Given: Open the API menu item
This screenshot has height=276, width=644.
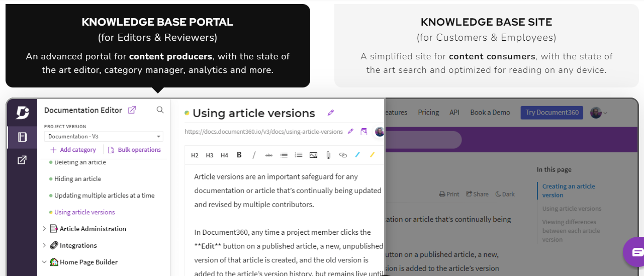Looking at the screenshot, I should point(454,113).
